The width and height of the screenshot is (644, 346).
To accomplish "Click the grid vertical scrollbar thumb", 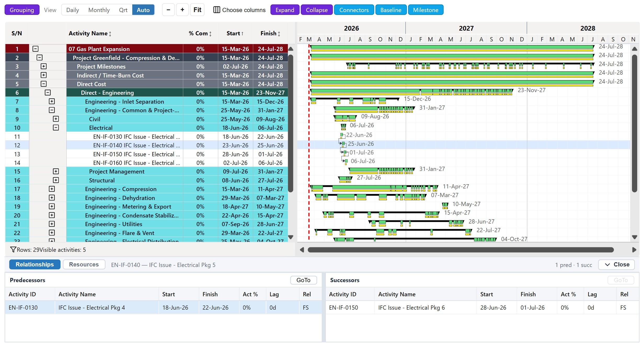I will tap(290, 123).
